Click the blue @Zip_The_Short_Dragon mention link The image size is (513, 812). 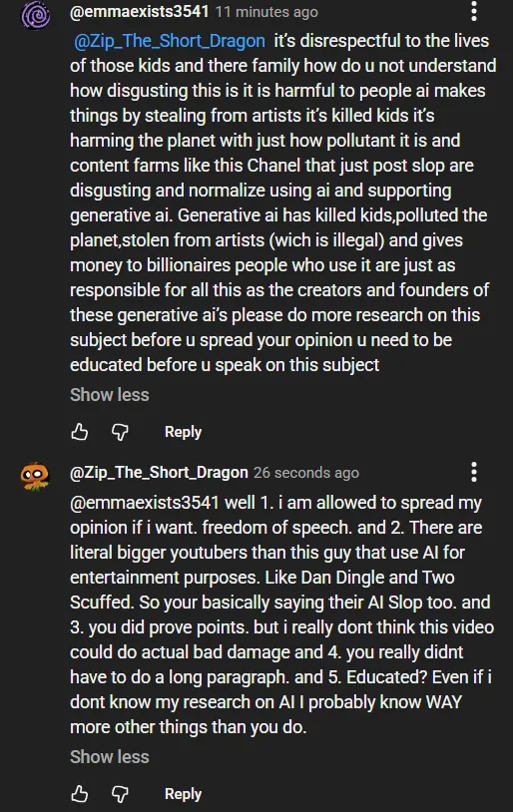[170, 40]
